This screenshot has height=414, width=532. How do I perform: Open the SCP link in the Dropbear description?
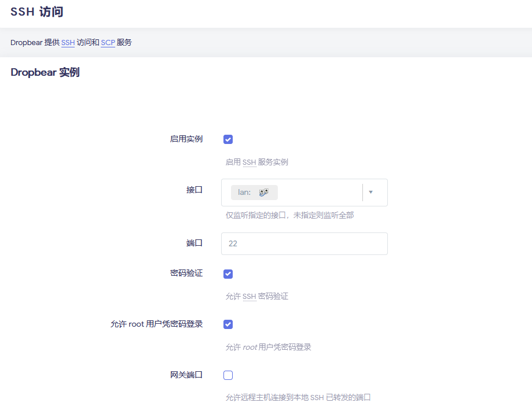[108, 43]
